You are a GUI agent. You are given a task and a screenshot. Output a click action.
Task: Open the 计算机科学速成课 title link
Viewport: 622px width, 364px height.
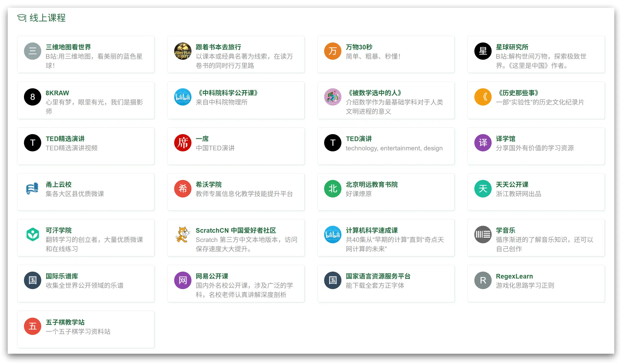coord(372,230)
